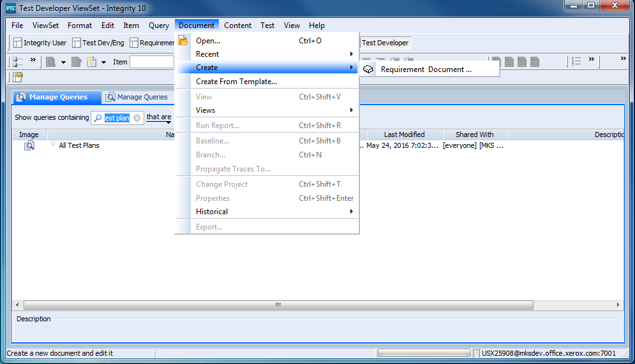Expand the far right toolbar overflow chevron
Image resolution: width=635 pixels, height=364 pixels.
624,59
